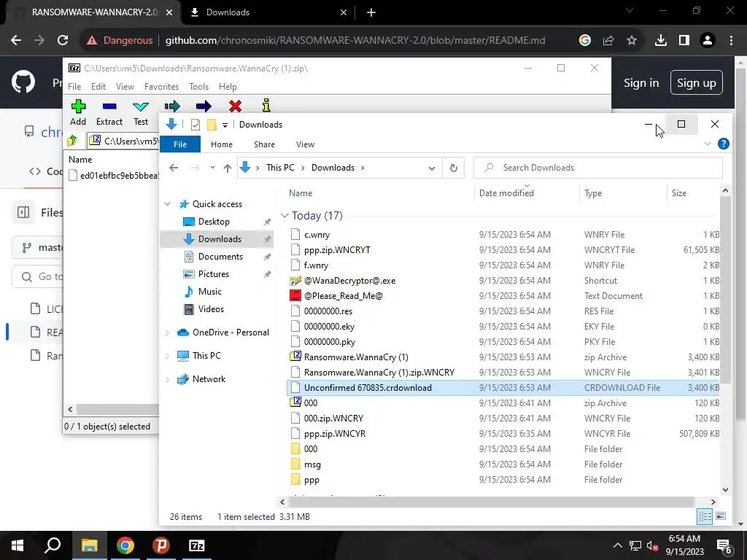
Task: Switch to the View ribbon tab
Action: pos(305,144)
